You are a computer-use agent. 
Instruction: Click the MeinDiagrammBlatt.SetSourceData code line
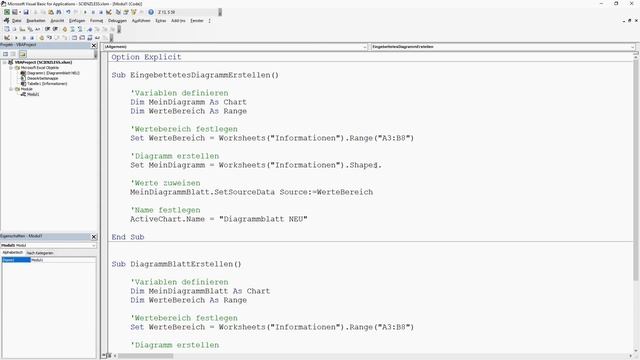251,192
